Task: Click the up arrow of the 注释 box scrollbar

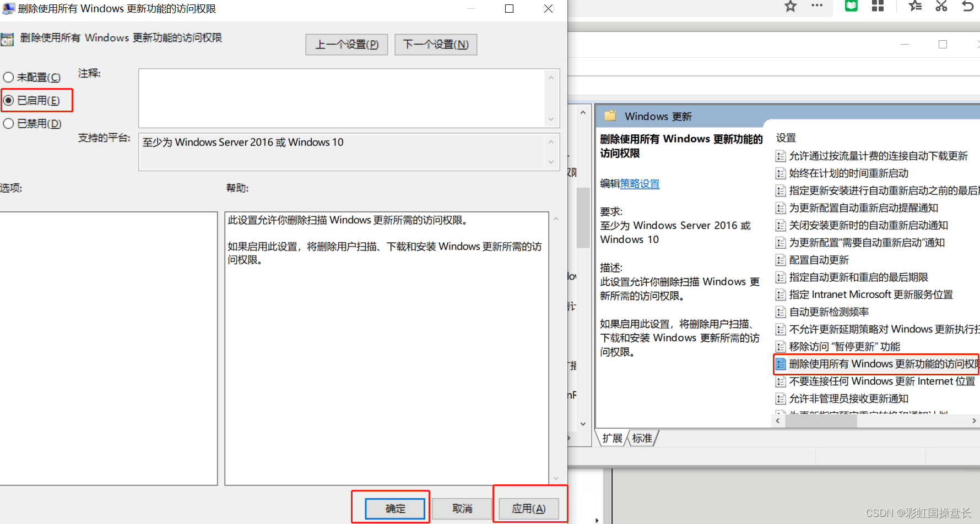Action: click(551, 78)
